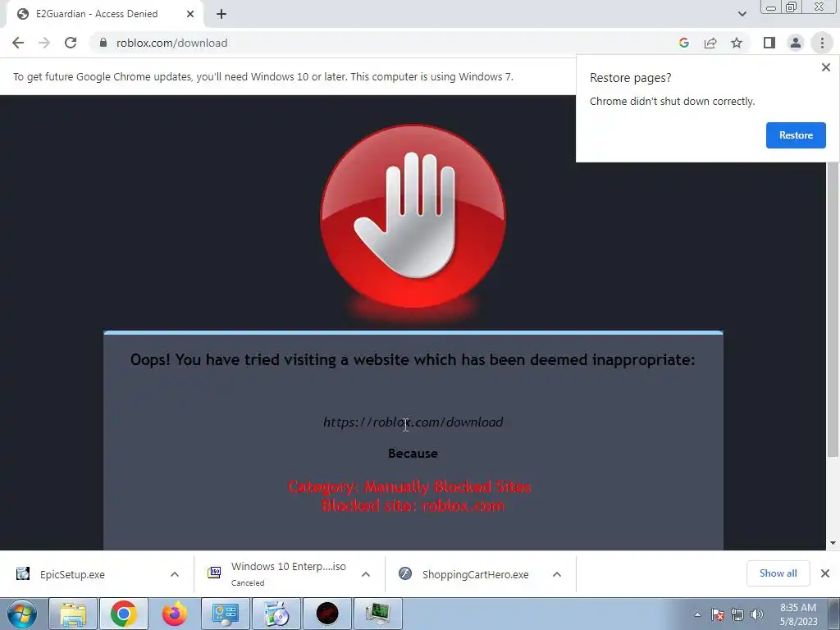
Task: Bookmark this page with the star icon
Action: pos(737,43)
